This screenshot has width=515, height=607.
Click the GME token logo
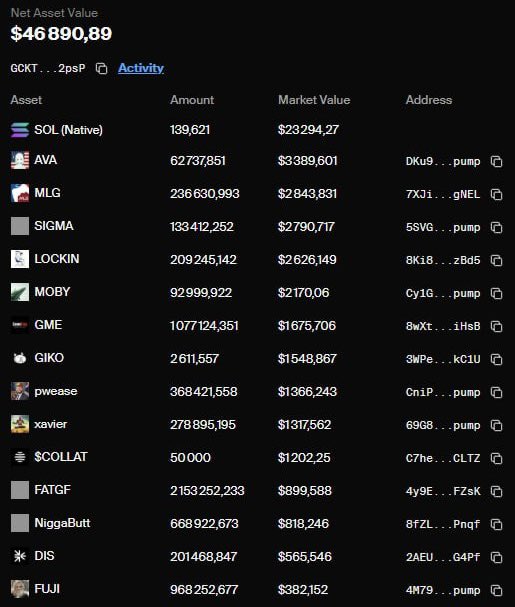pos(20,325)
